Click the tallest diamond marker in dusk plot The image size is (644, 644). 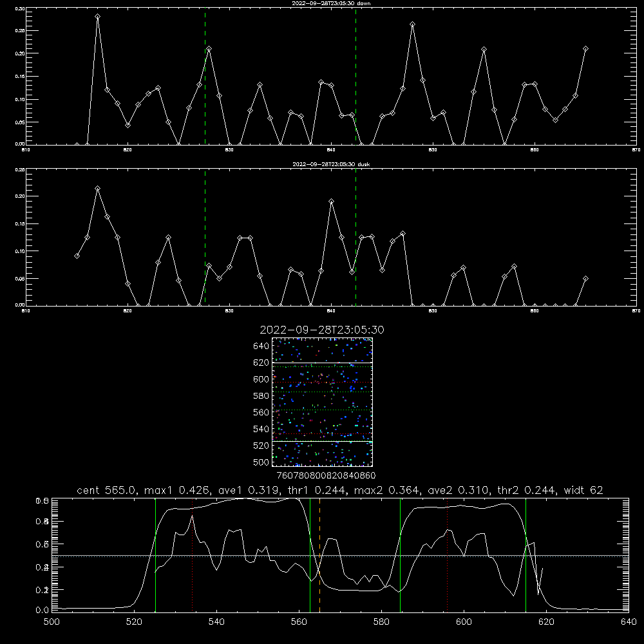[x=97, y=189]
